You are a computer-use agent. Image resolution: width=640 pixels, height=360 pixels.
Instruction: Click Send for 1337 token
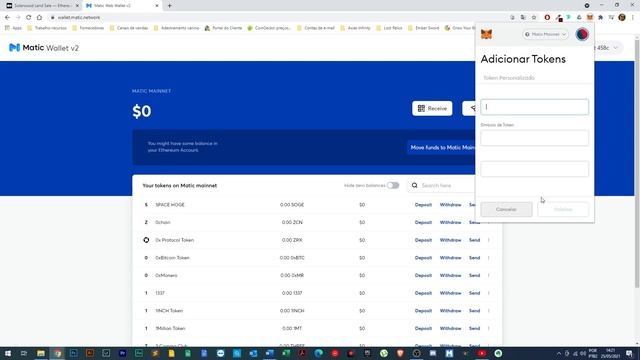(x=474, y=293)
